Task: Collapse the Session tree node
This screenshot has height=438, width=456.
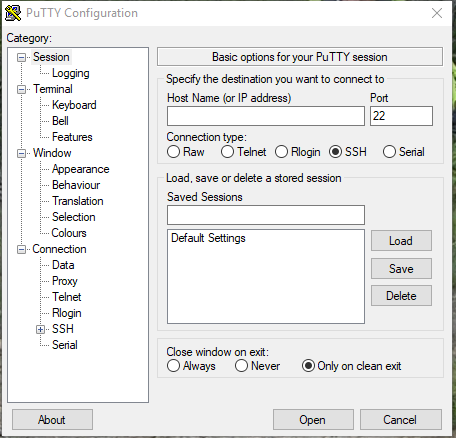Action: pos(21,57)
